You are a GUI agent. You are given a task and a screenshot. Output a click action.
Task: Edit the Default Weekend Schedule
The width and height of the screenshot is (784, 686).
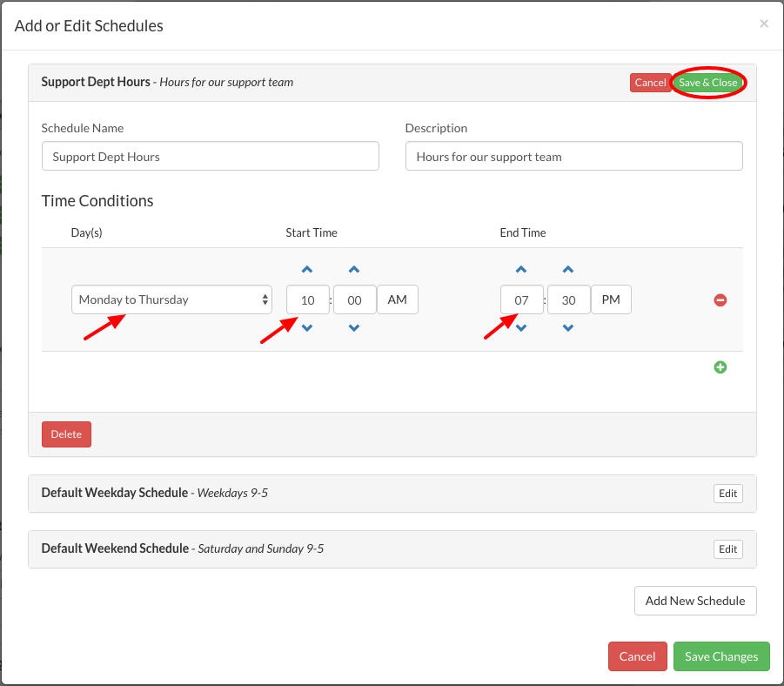click(728, 549)
